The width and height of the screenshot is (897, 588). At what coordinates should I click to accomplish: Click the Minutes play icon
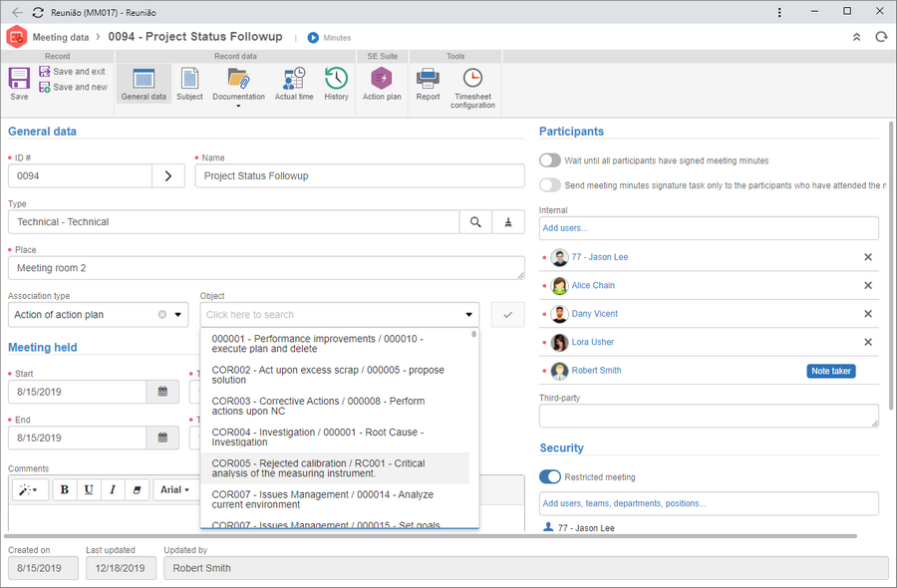313,38
